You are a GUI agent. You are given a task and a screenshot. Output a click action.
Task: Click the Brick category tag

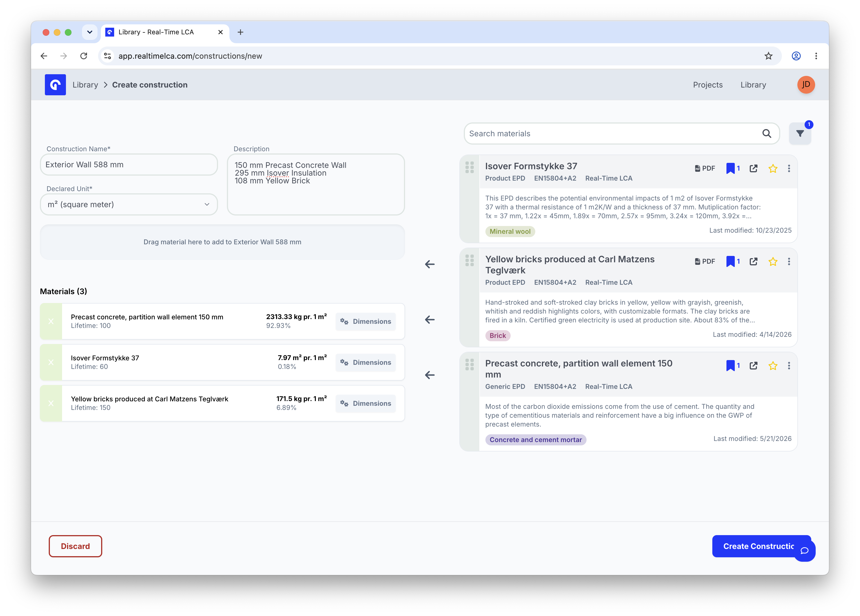coord(498,335)
